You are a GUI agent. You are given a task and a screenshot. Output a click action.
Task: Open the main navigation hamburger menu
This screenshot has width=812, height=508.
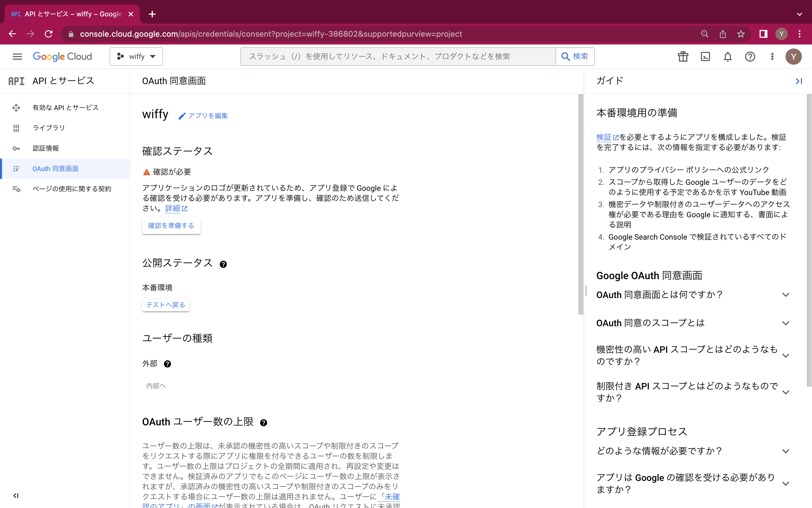pos(17,56)
